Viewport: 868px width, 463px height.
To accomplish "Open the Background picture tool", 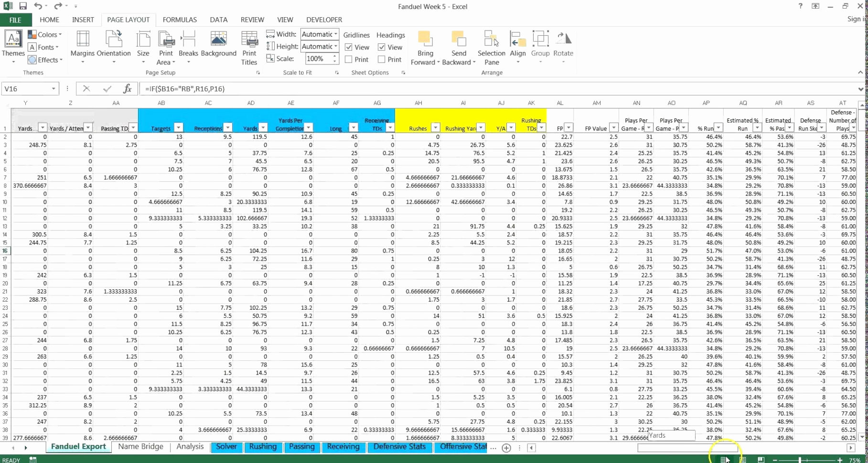I will point(218,46).
